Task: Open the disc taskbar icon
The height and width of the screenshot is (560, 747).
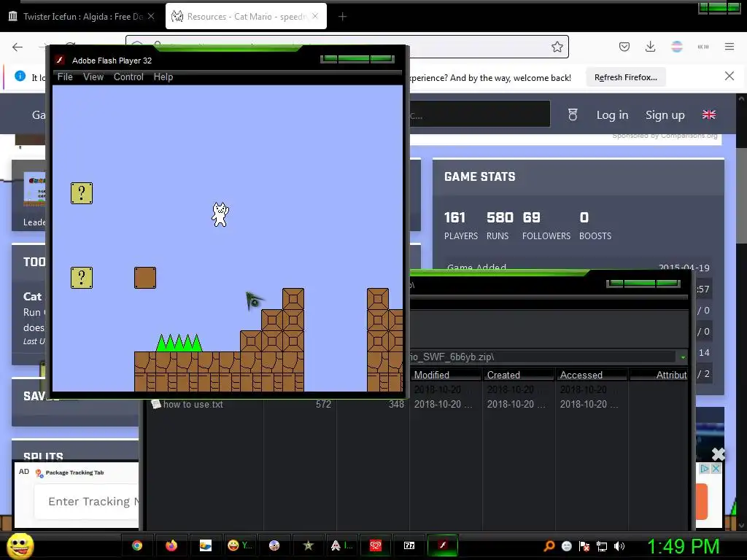Action: (x=274, y=545)
